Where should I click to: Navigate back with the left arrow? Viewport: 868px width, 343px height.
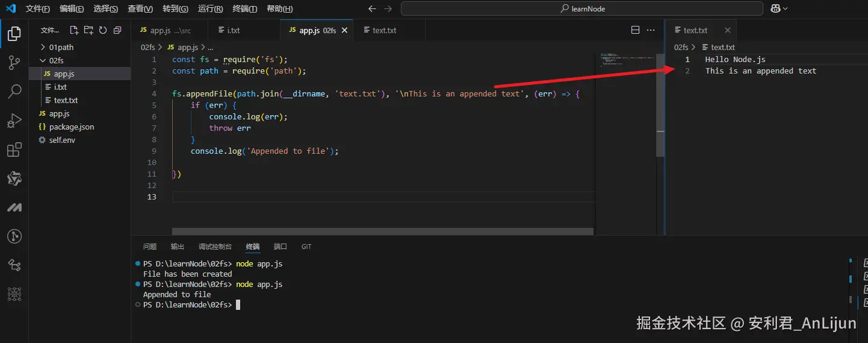(x=373, y=9)
